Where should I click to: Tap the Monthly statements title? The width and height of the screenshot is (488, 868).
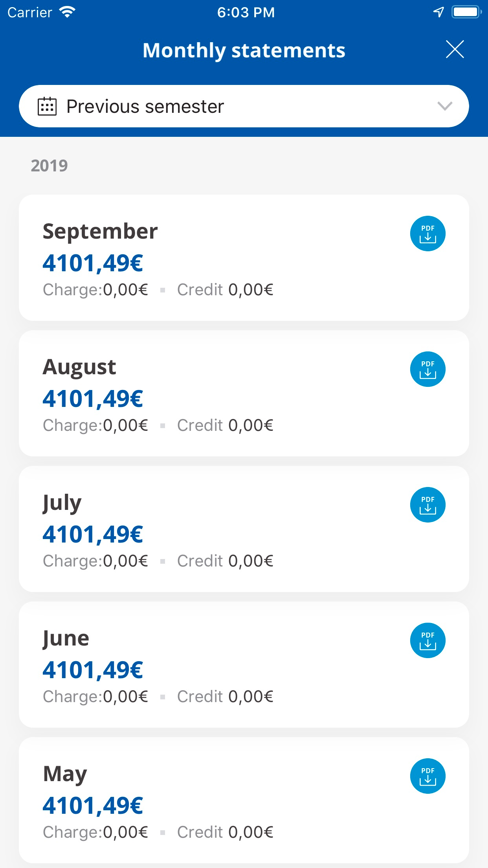click(244, 50)
